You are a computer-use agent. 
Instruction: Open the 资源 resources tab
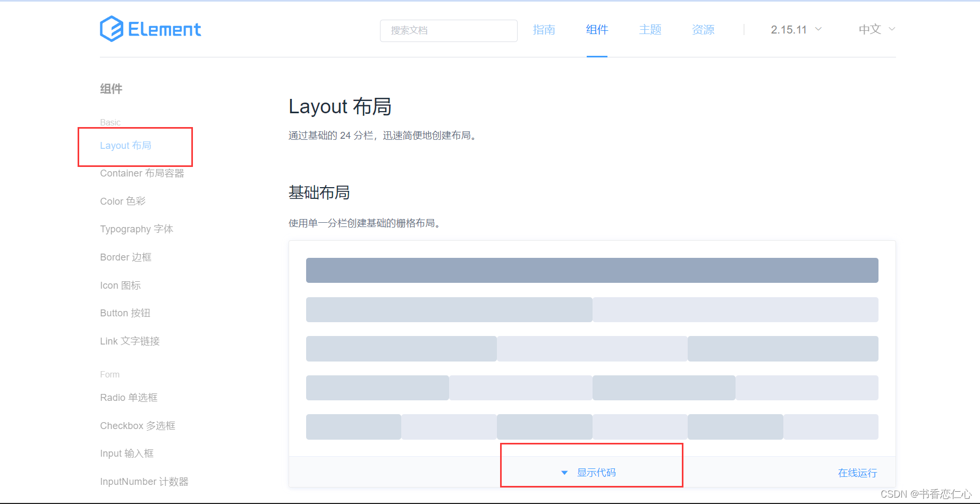[x=703, y=30]
